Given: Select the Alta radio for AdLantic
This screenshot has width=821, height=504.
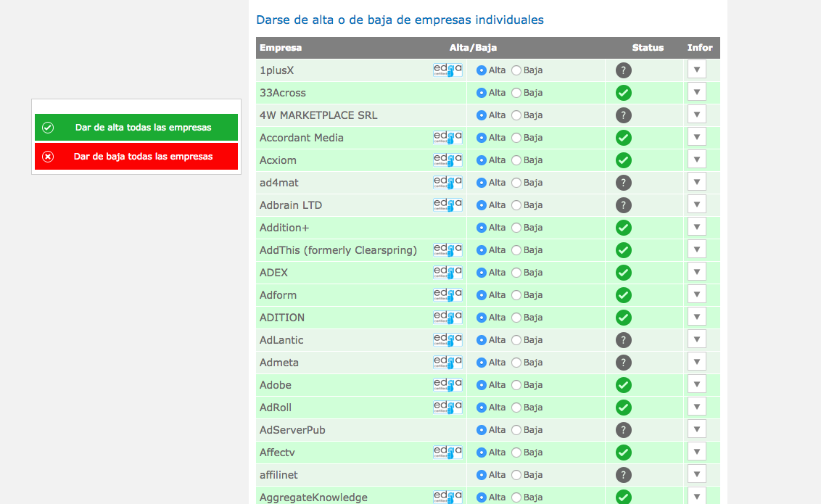Looking at the screenshot, I should pos(481,340).
